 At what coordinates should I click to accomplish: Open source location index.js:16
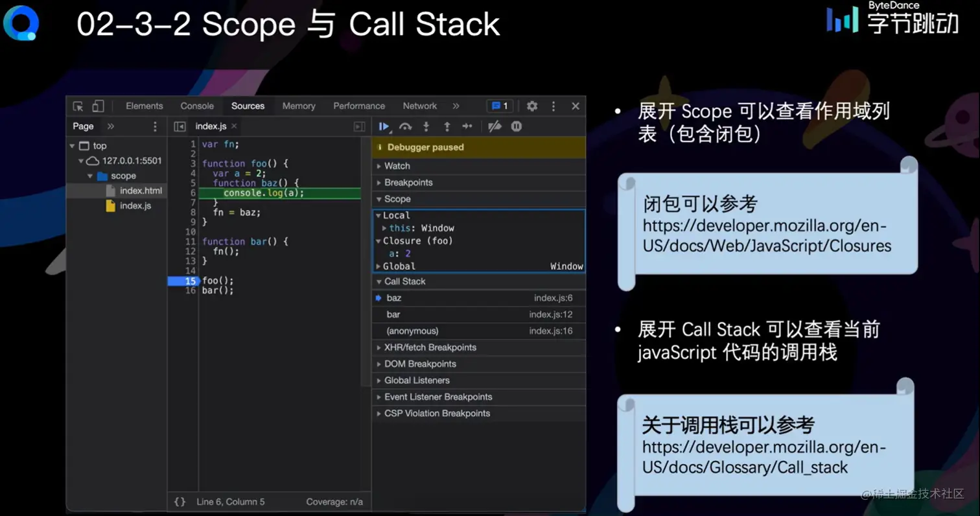click(550, 331)
